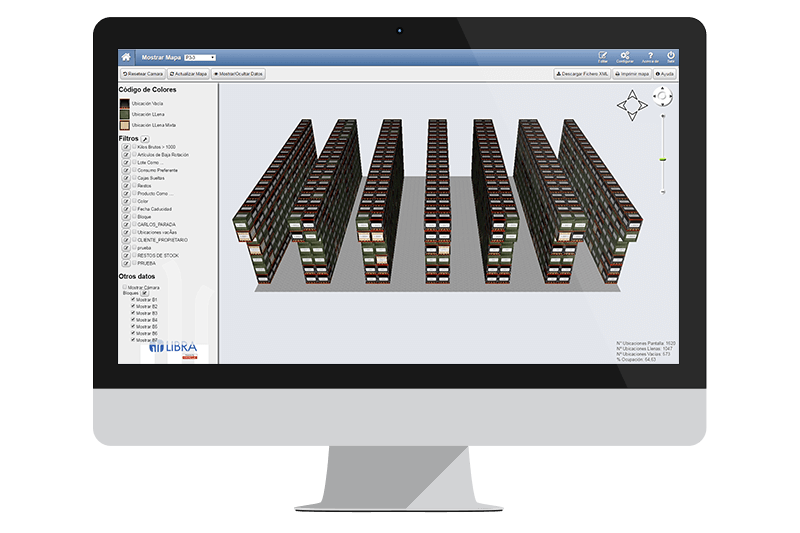Click the green zoom slider handle
Image resolution: width=800 pixels, height=533 pixels.
tap(662, 158)
